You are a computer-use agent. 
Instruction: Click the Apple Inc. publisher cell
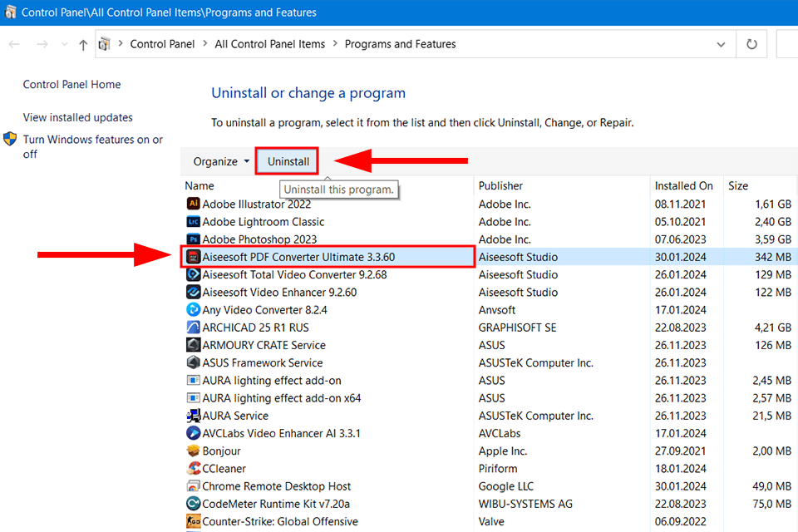503,451
